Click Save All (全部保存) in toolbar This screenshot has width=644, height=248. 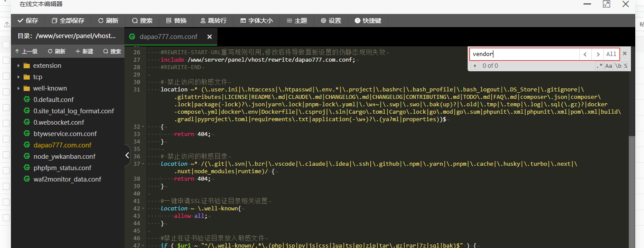(x=68, y=21)
